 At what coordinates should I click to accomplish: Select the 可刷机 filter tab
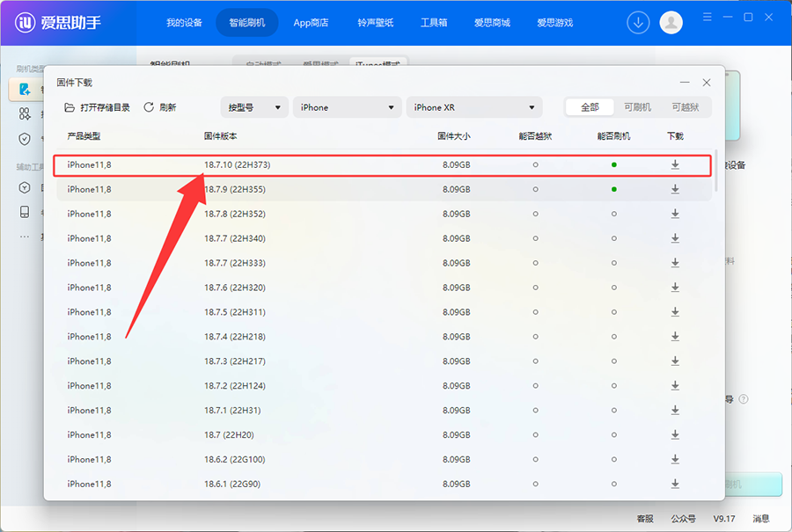637,107
